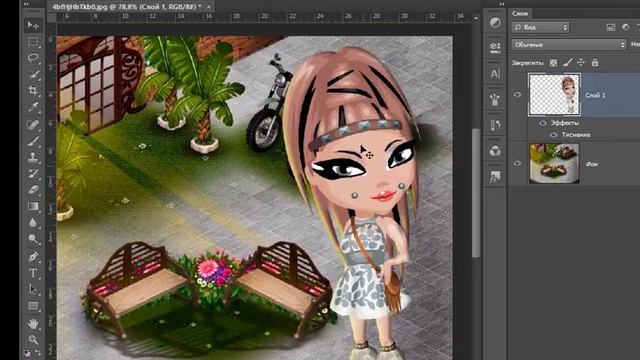640x360 pixels.
Task: Hide the Фон background layer
Action: click(518, 163)
